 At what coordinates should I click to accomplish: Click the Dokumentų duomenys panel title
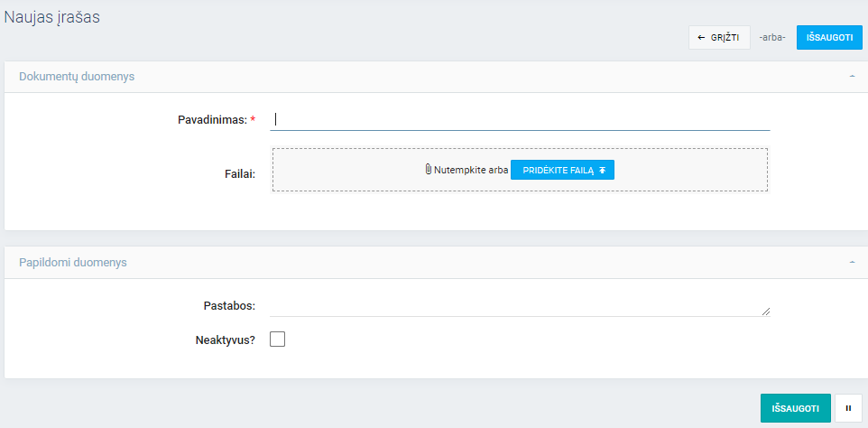[77, 77]
